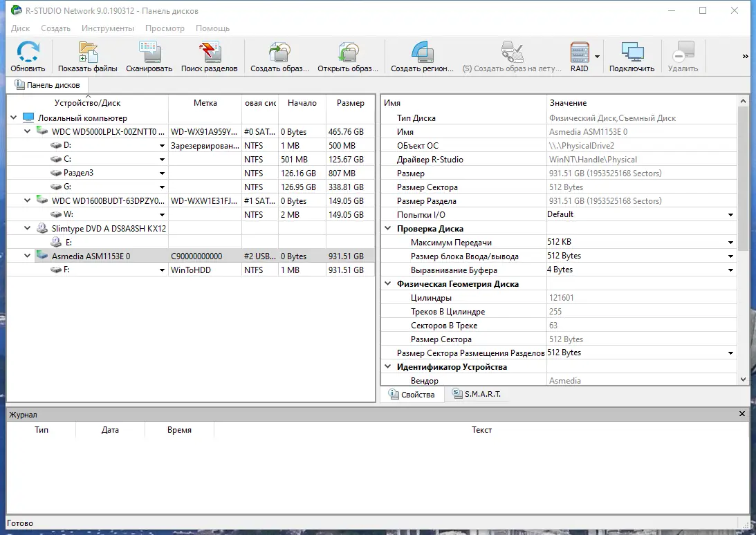Open the Инструменты menu
The height and width of the screenshot is (535, 756).
coord(107,28)
